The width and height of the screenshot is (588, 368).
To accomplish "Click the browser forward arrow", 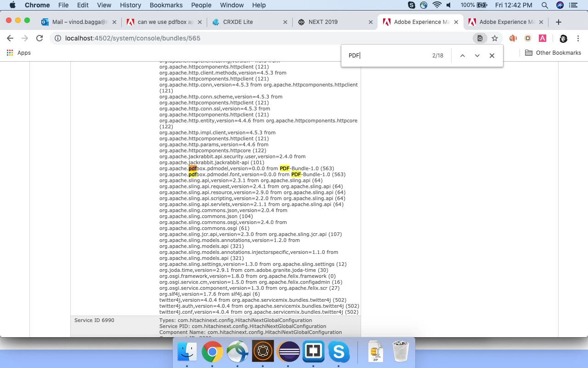I will pyautogui.click(x=25, y=38).
